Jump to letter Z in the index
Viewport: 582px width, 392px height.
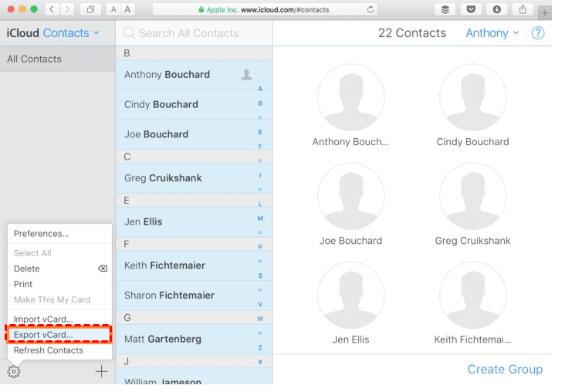260,347
